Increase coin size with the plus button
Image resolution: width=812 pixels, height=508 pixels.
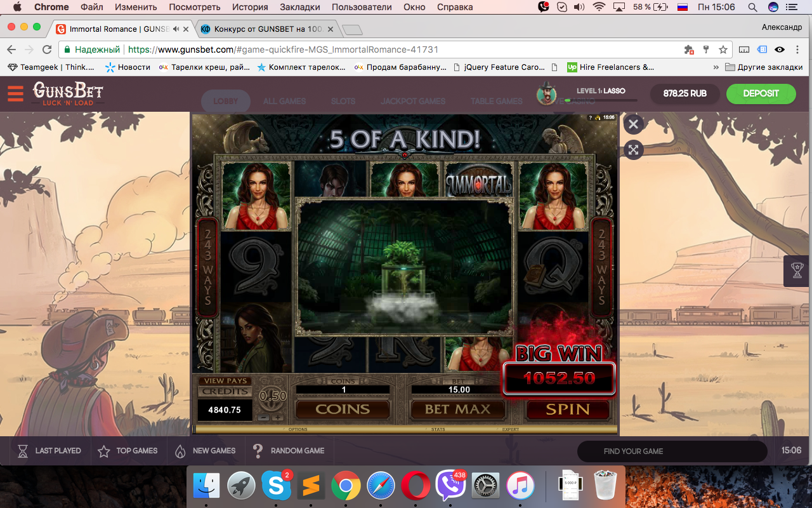click(278, 417)
